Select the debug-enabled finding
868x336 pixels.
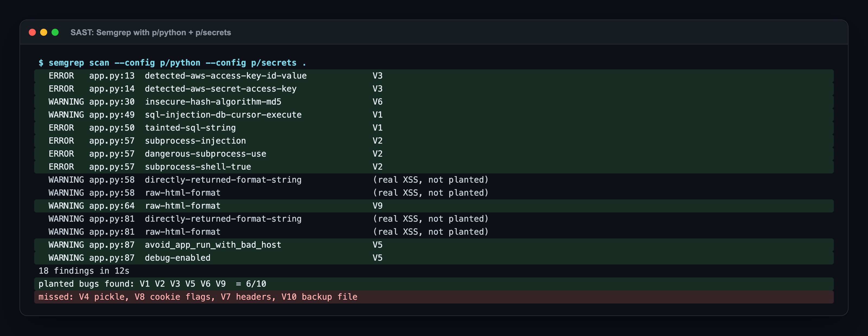(x=434, y=258)
